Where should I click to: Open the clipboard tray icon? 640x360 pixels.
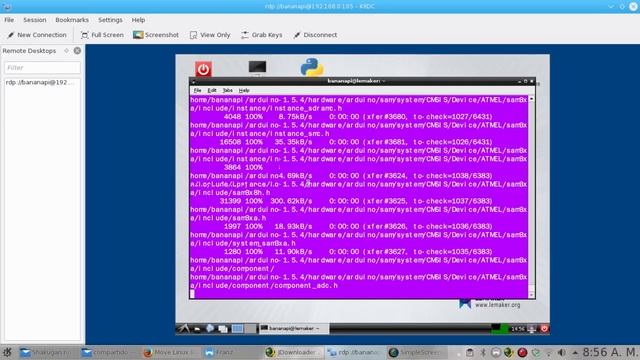click(470, 353)
